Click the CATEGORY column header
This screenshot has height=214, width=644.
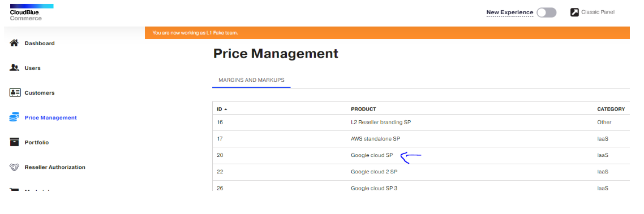(611, 109)
